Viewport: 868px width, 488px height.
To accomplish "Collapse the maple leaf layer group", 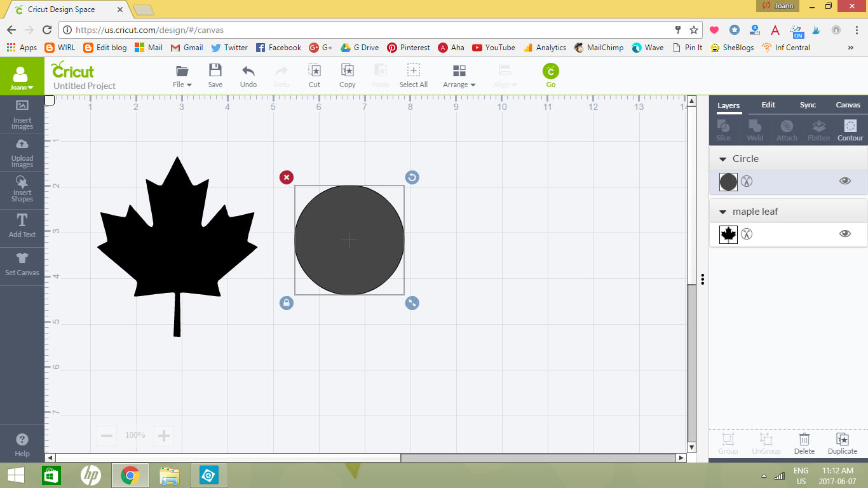I will tap(722, 212).
